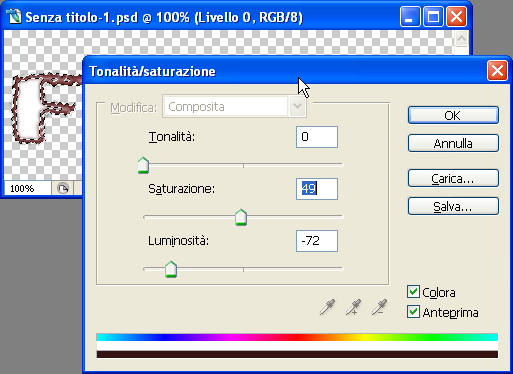Click the Tonalità value field
The width and height of the screenshot is (513, 374).
point(317,137)
